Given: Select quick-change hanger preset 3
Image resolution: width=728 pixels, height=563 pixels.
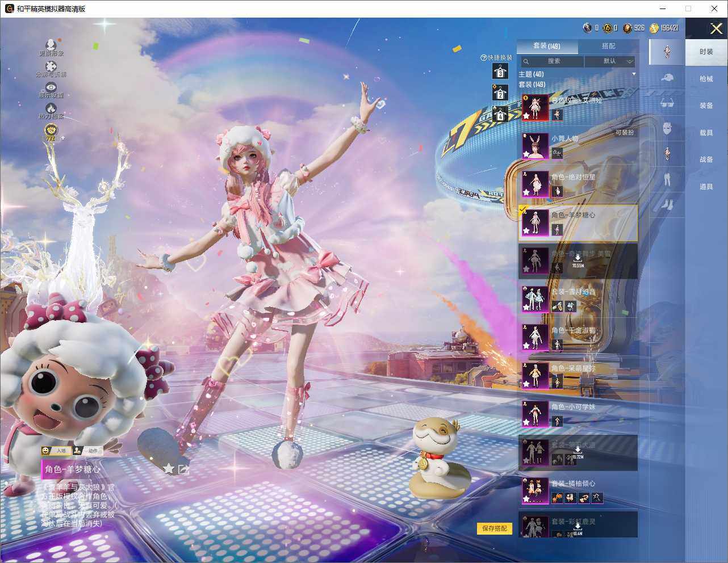Looking at the screenshot, I should [x=500, y=71].
